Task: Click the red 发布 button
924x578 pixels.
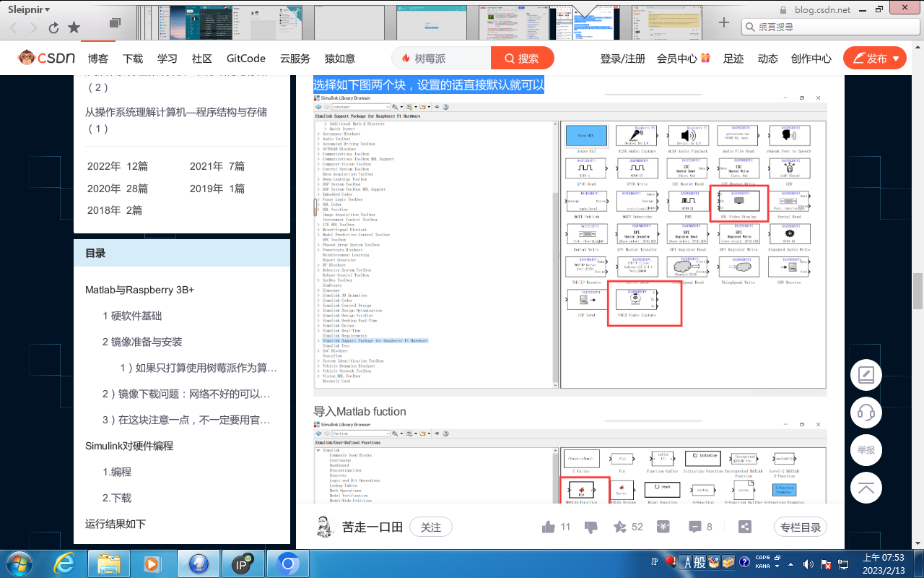Action: [875, 59]
